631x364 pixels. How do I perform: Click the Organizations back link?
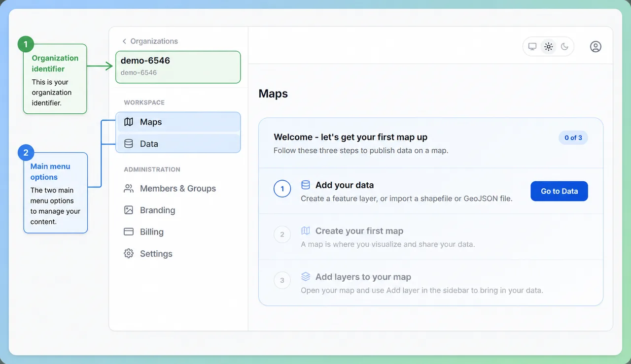tap(150, 41)
